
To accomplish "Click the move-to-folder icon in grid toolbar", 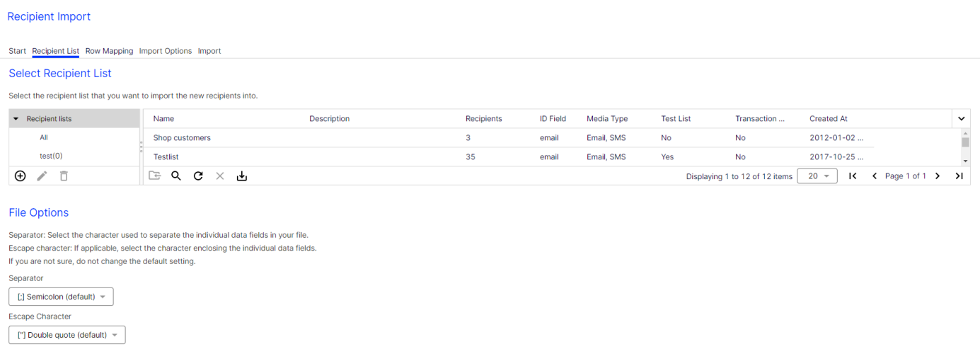I will coord(154,176).
